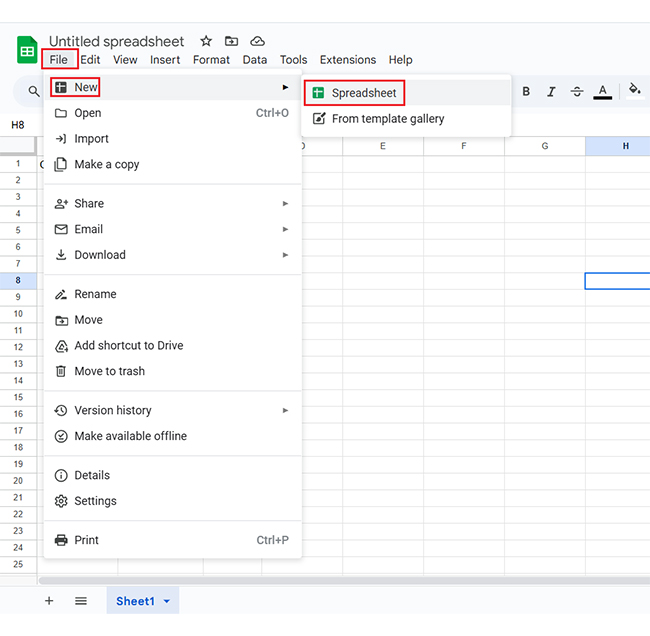
Task: Click the Move to trash bin icon
Action: (61, 371)
